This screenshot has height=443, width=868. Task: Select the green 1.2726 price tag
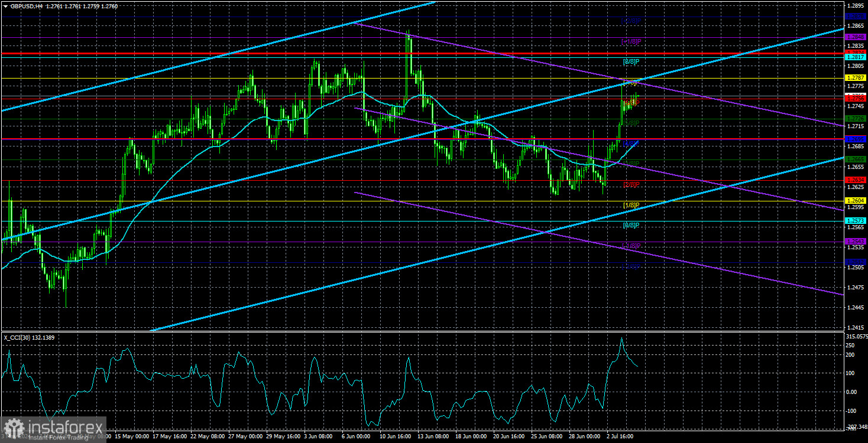[856, 119]
